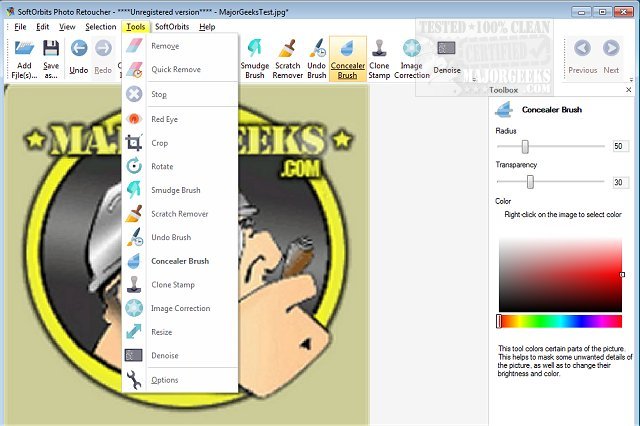Open the View menu

point(67,27)
